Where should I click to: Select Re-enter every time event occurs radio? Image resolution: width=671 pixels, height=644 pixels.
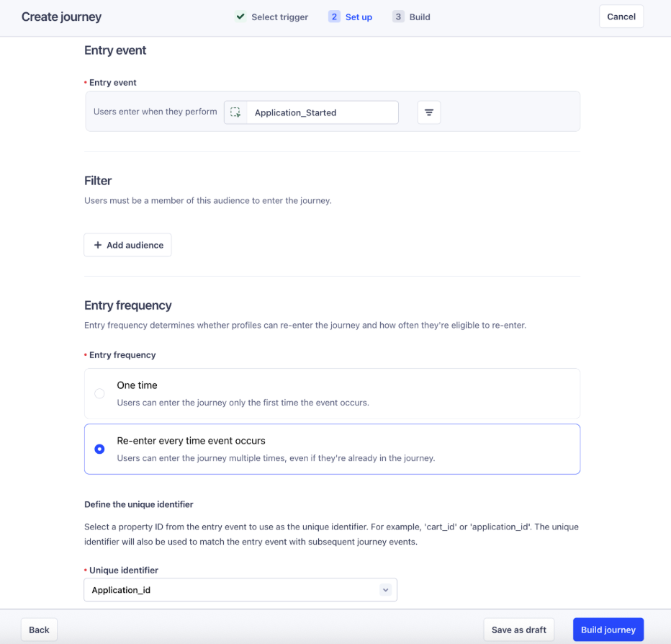[100, 449]
